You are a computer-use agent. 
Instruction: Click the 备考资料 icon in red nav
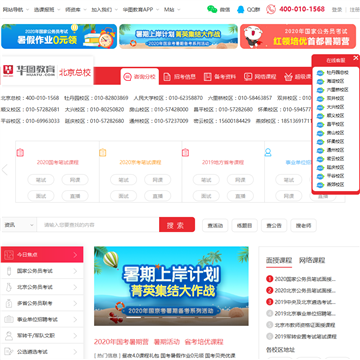click(x=208, y=77)
